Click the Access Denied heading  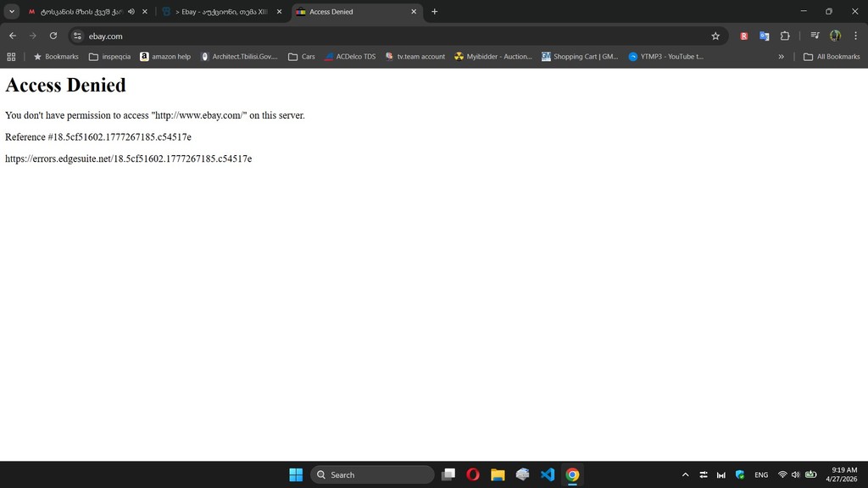[65, 85]
